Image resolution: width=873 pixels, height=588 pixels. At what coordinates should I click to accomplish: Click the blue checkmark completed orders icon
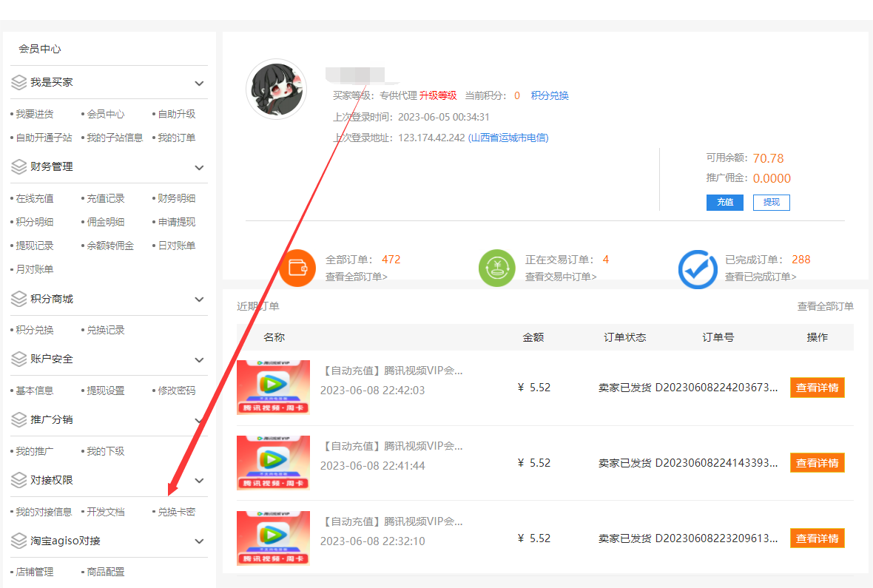[x=697, y=268]
